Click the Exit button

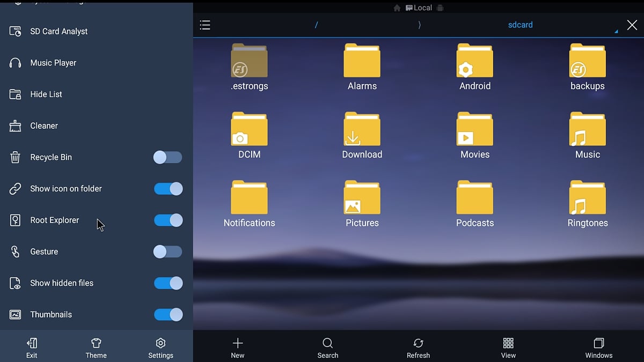coord(32,348)
